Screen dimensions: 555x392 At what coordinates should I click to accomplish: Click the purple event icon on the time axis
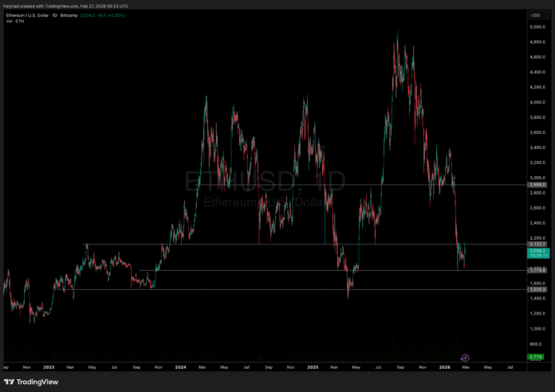[465, 358]
